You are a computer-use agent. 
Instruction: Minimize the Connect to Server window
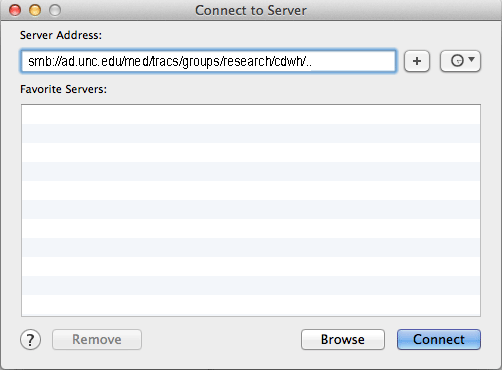pyautogui.click(x=35, y=10)
